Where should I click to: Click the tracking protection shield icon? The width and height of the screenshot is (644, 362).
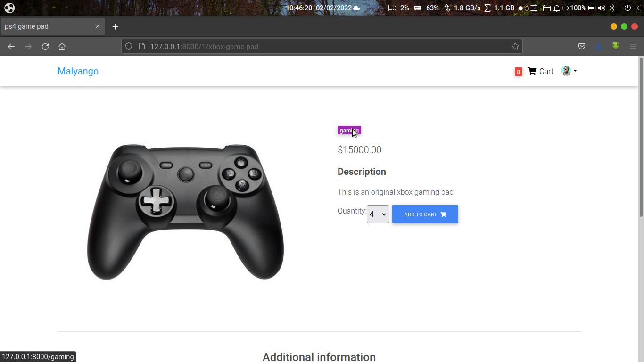(128, 46)
